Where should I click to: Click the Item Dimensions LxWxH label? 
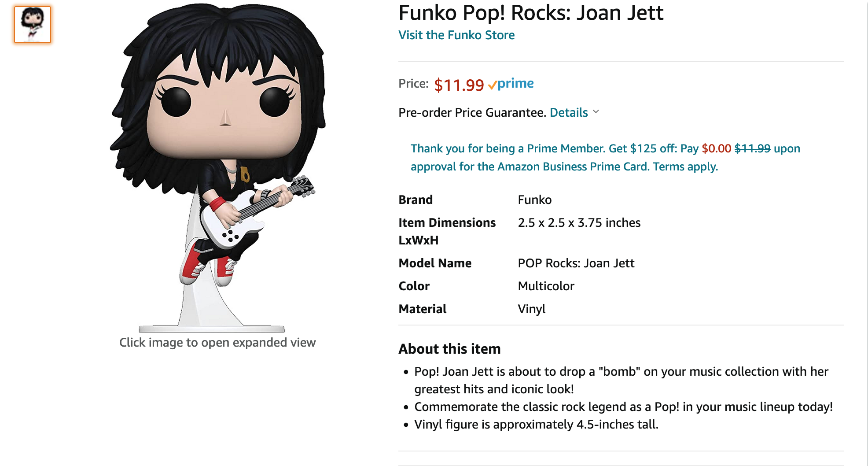[x=447, y=231]
